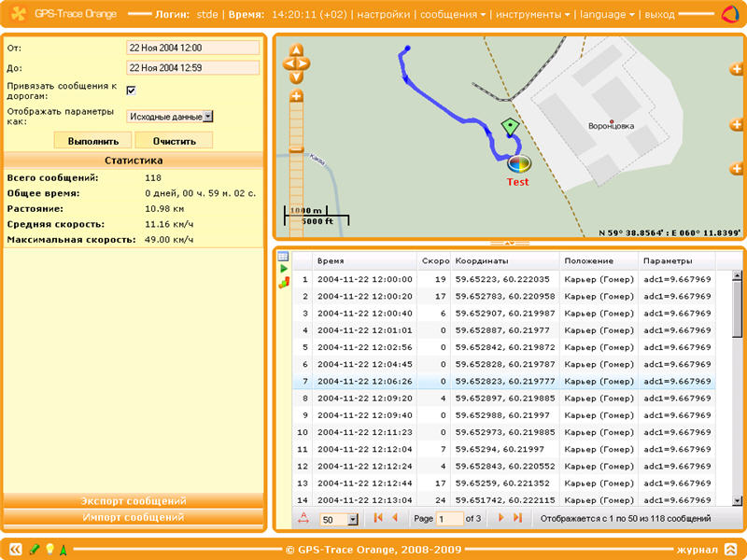The height and width of the screenshot is (560, 747).
Task: Sort by the Время column header
Action: point(364,261)
